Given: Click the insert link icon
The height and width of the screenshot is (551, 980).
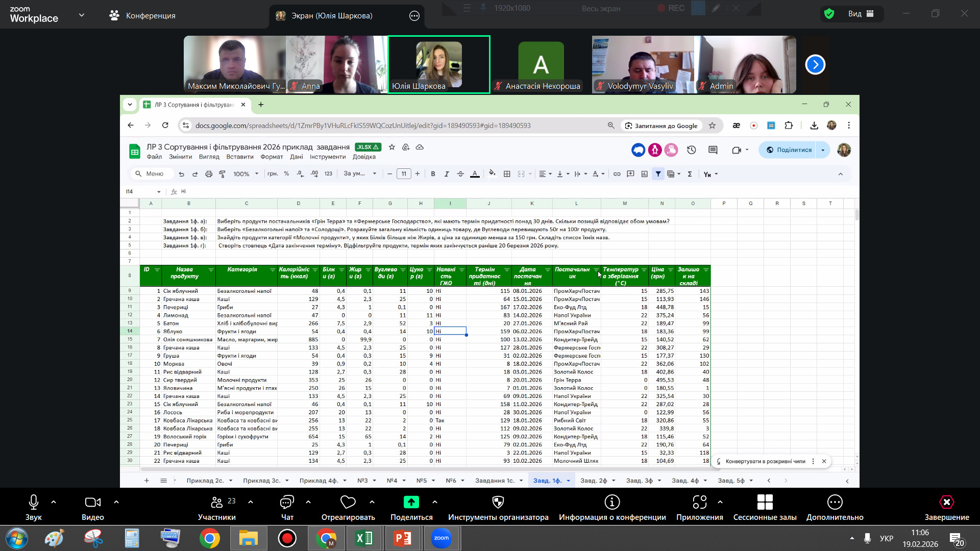Looking at the screenshot, I should point(617,174).
